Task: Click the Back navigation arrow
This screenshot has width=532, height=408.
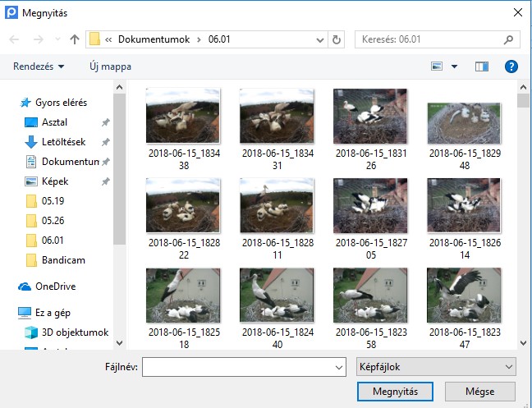Action: click(14, 39)
